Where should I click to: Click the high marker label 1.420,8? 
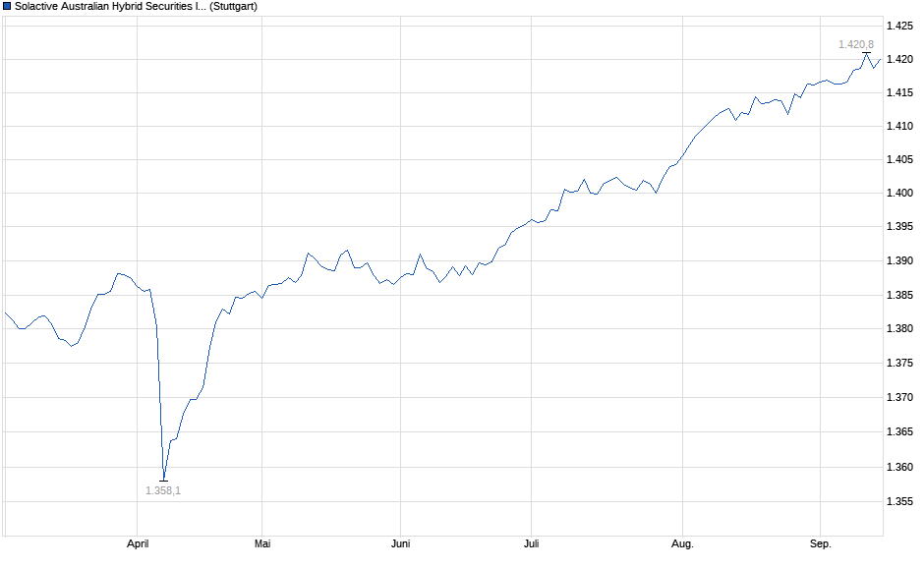[856, 45]
